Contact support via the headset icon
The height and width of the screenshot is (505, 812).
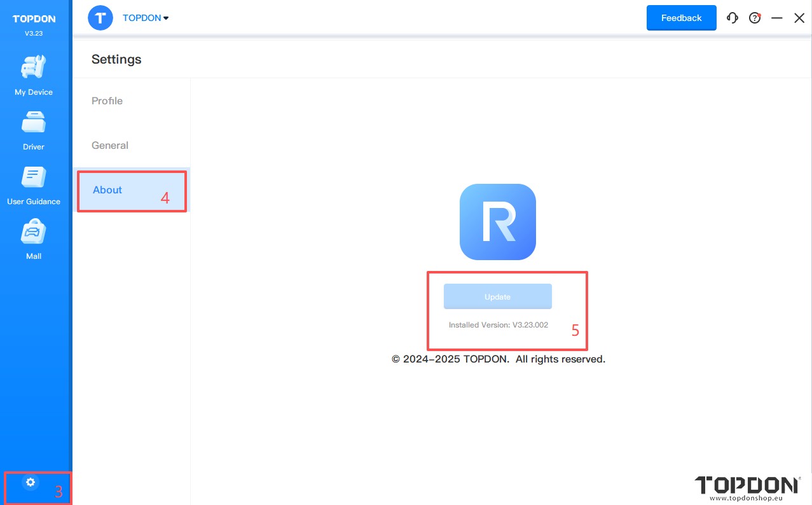pos(733,18)
